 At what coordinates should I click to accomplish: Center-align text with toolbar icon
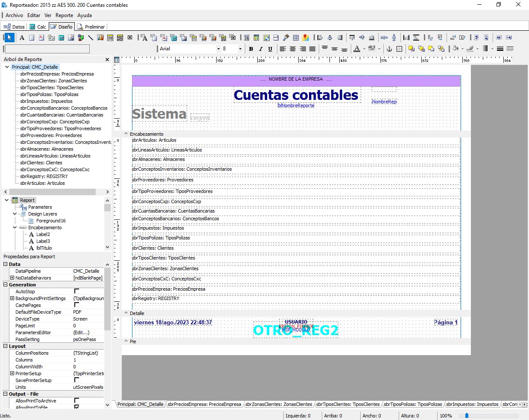(293, 49)
